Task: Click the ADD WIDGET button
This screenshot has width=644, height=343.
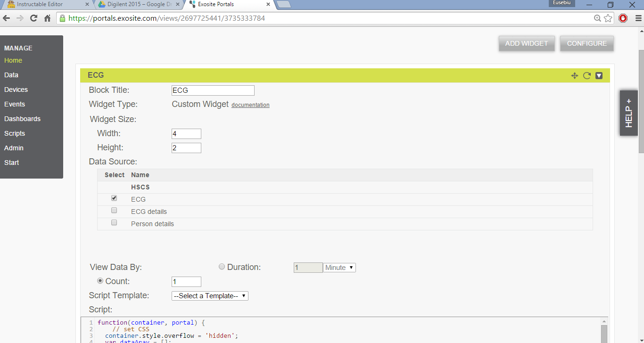Action: [527, 43]
